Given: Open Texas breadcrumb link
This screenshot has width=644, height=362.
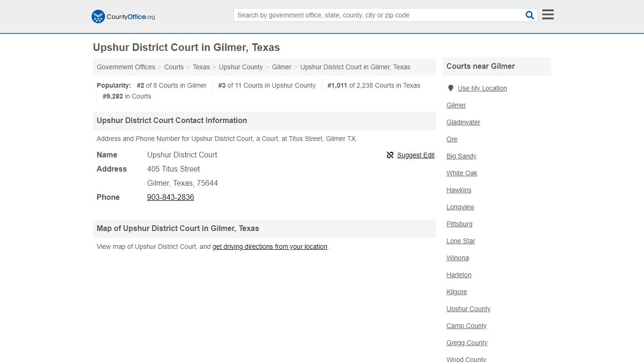Looking at the screenshot, I should pyautogui.click(x=201, y=67).
